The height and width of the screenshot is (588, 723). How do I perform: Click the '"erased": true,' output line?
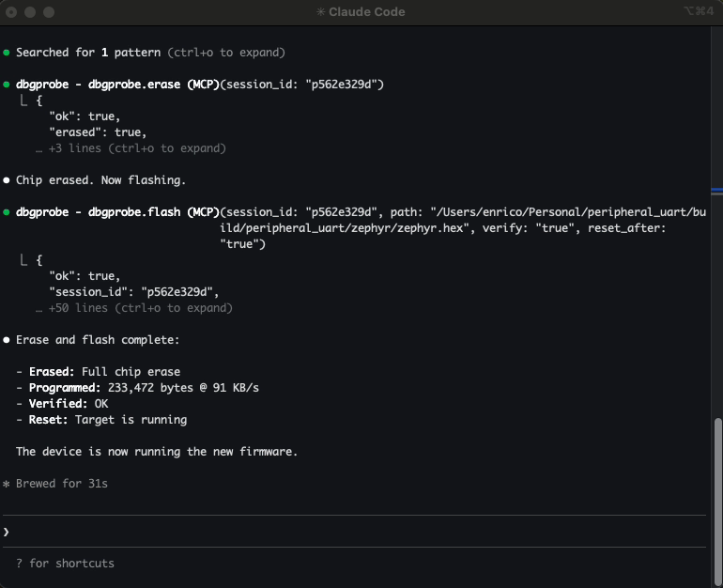coord(98,132)
